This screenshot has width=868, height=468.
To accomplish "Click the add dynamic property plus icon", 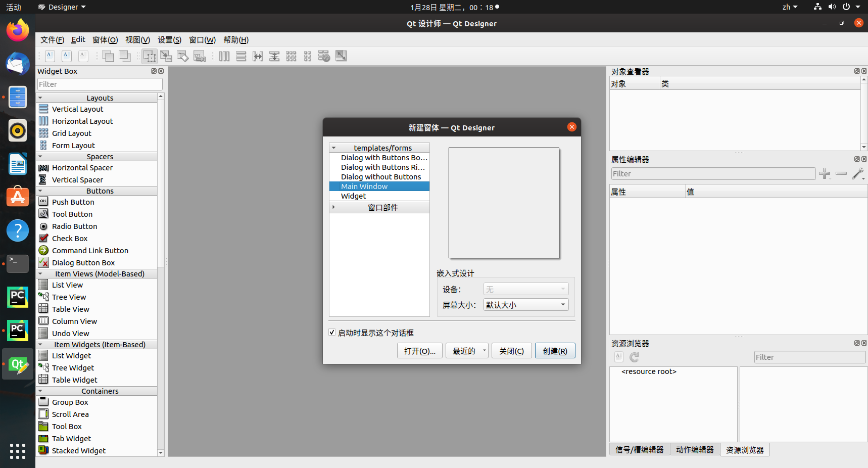I will click(x=825, y=174).
